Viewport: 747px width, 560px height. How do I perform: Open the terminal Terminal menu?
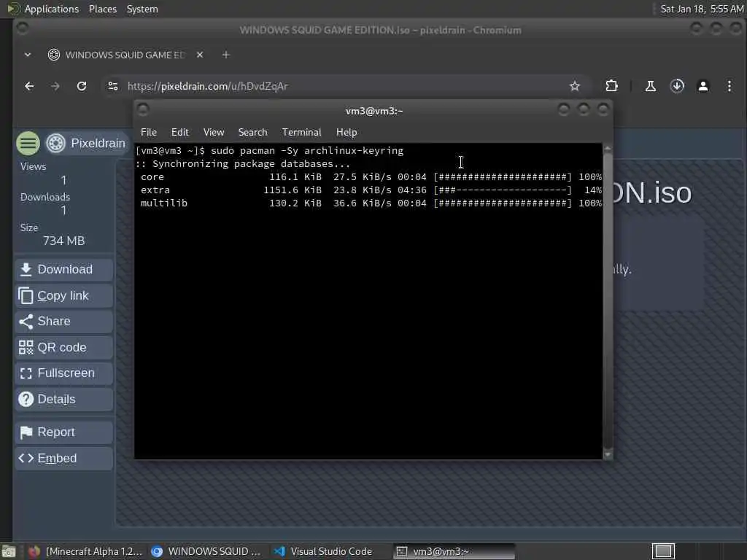301,133
